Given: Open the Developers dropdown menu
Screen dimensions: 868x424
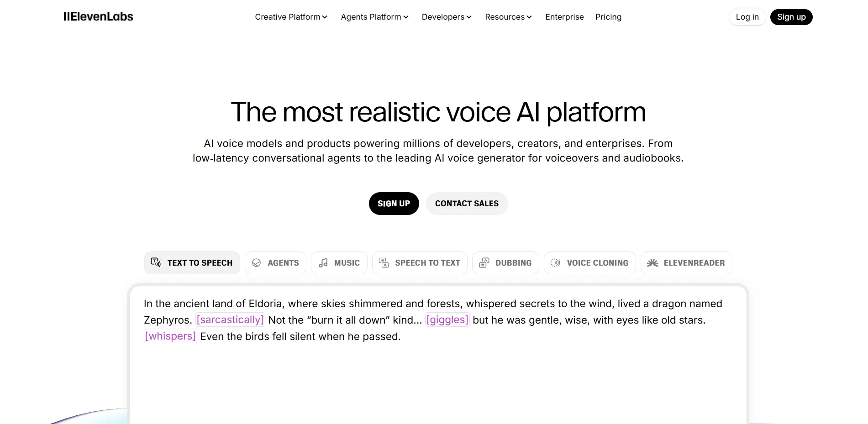Looking at the screenshot, I should (447, 17).
